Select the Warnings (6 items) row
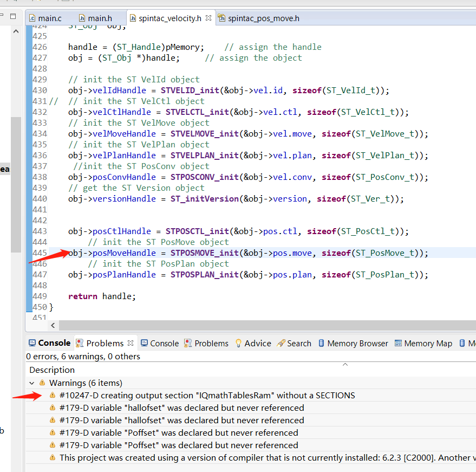Screen dimensions: 476x472 (x=251, y=383)
